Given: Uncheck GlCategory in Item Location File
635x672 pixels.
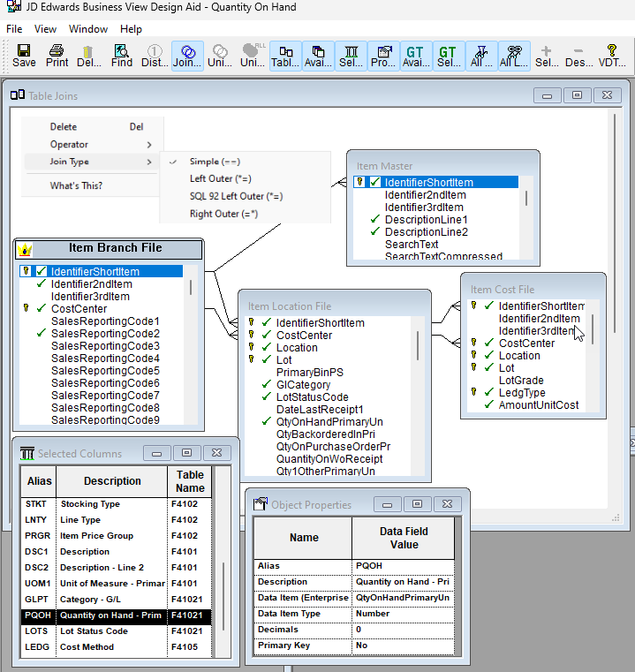Looking at the screenshot, I should pos(267,384).
